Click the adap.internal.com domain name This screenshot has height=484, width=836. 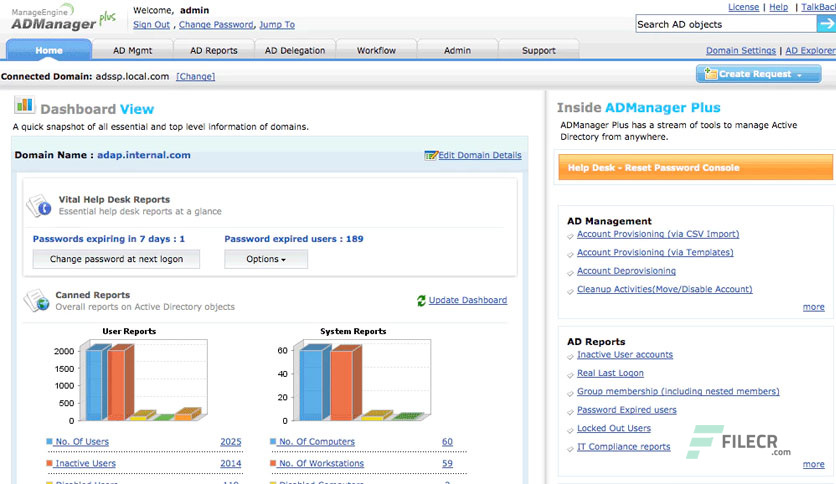[144, 155]
